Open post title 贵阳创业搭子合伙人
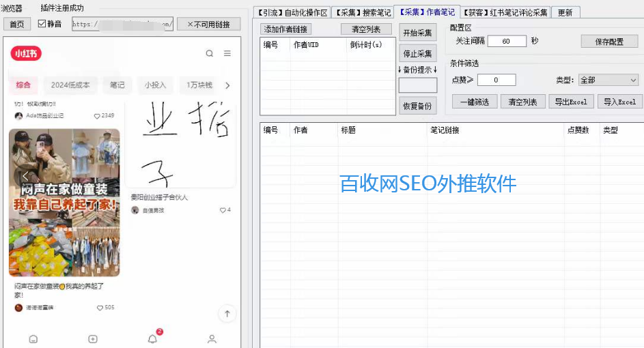The width and height of the screenshot is (644, 348). (x=159, y=197)
